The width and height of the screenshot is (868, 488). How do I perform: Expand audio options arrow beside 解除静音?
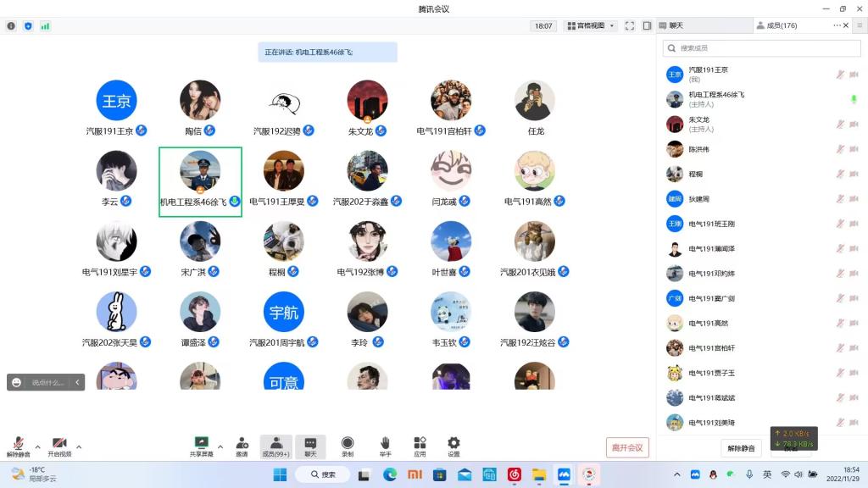[37, 446]
